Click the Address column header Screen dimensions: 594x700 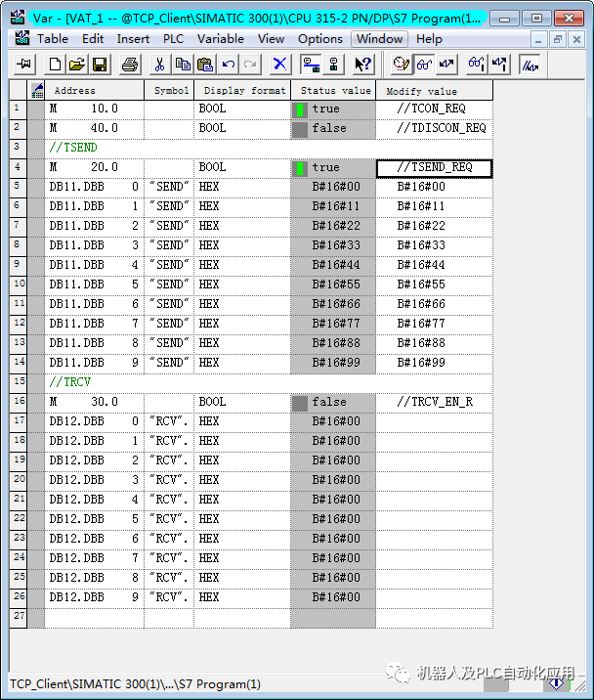coord(94,91)
